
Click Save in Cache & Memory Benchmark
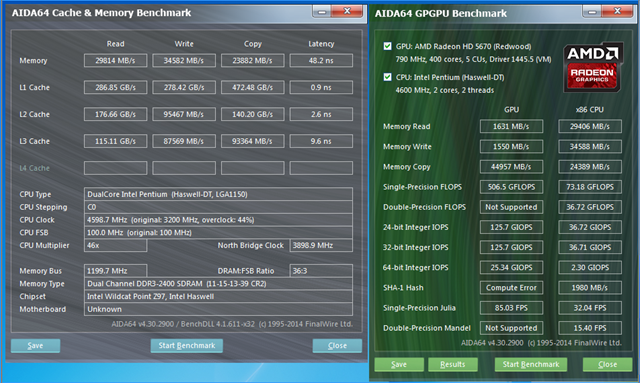(x=36, y=345)
